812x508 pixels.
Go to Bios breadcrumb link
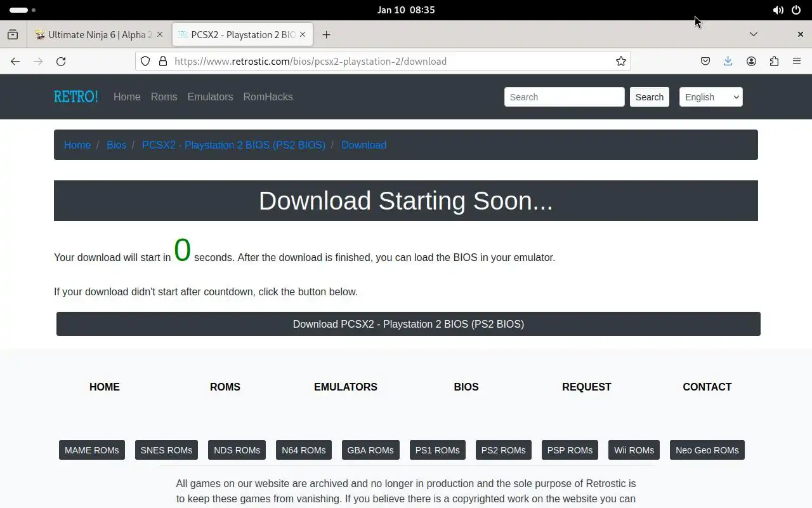[x=116, y=145]
